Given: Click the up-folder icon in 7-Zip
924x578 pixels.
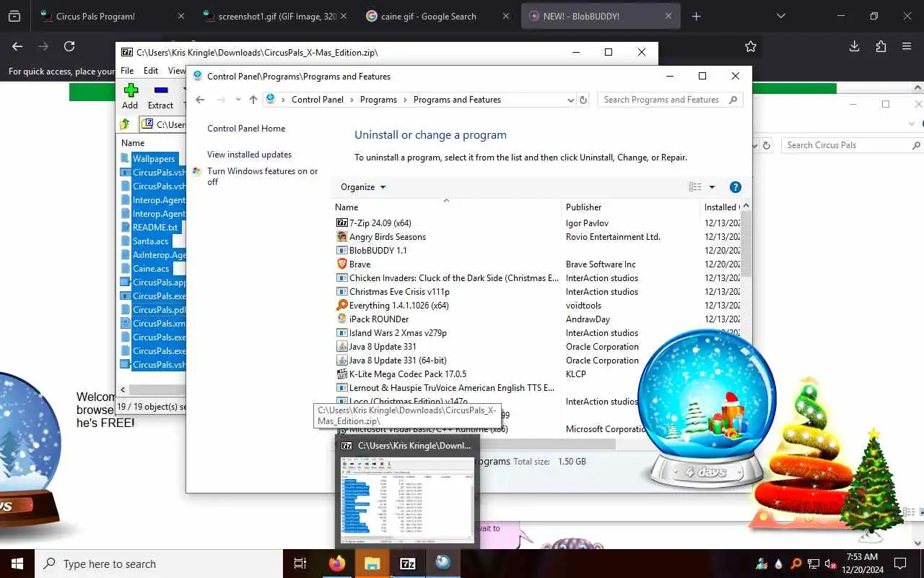Looking at the screenshot, I should pyautogui.click(x=126, y=124).
